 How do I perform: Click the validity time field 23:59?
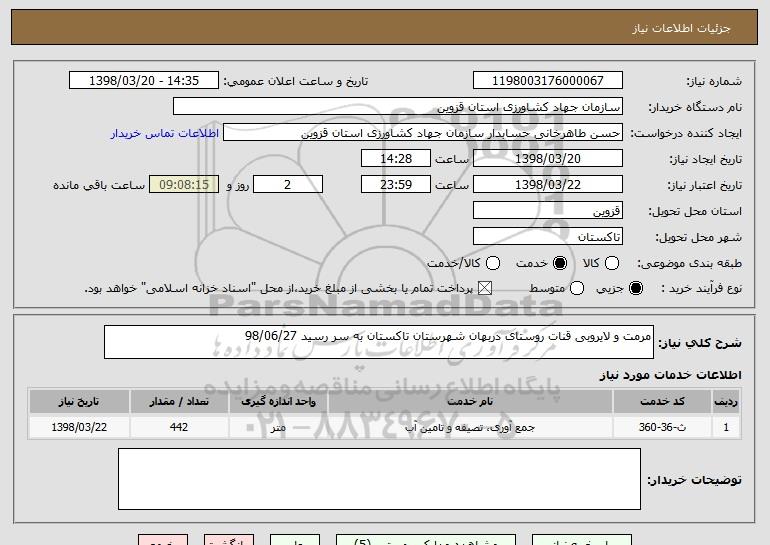[x=396, y=185]
